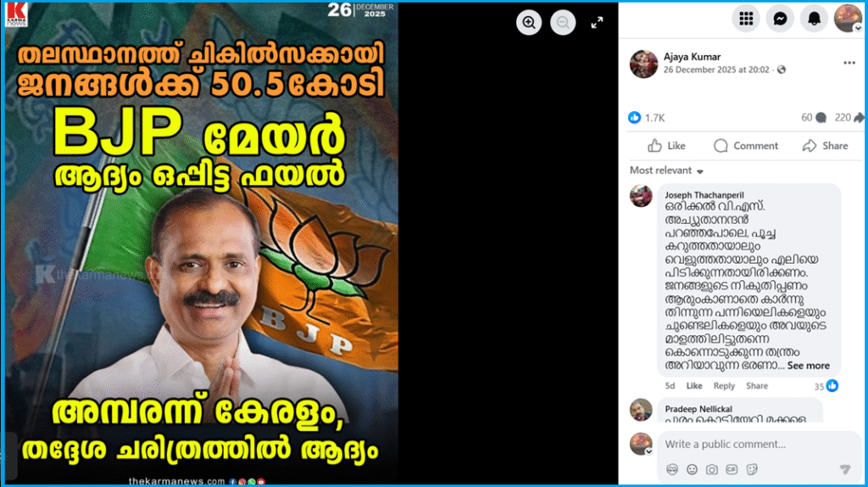Click the Comment button on the post

(x=746, y=146)
